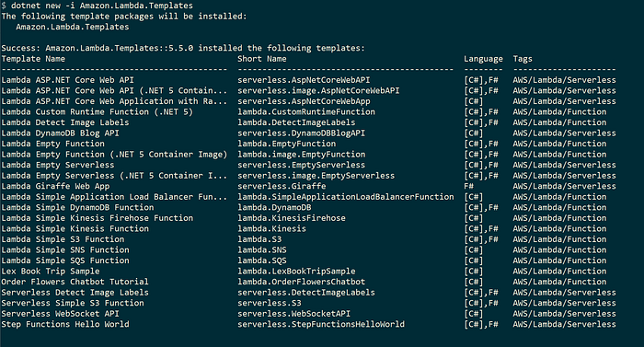Click 'Lambda Simple SQS Function' template name
The height and width of the screenshot is (347, 644).
[x=65, y=260]
